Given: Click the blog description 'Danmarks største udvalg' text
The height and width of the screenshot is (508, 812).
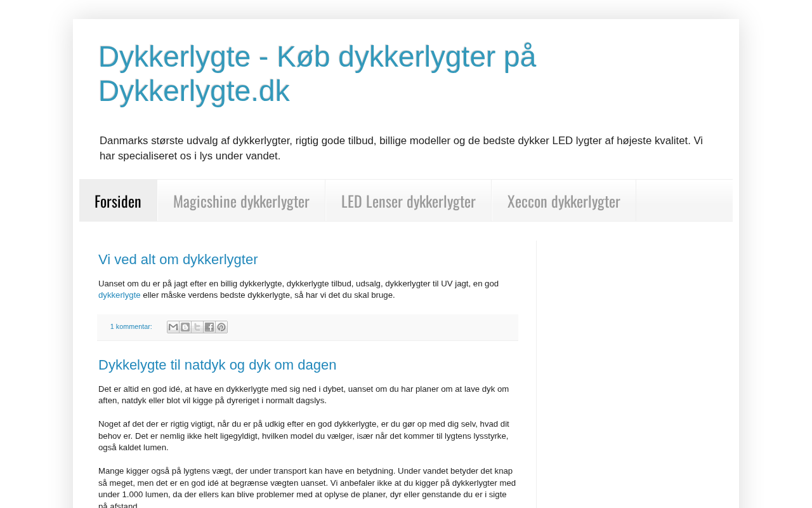Looking at the screenshot, I should tap(401, 149).
